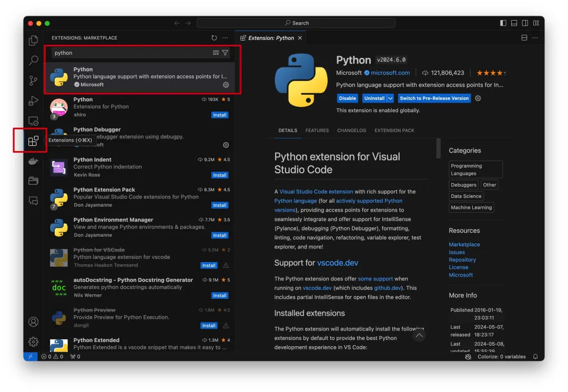Select the Data Science category tag
Viewport: 568px width, 392px height.
point(466,196)
